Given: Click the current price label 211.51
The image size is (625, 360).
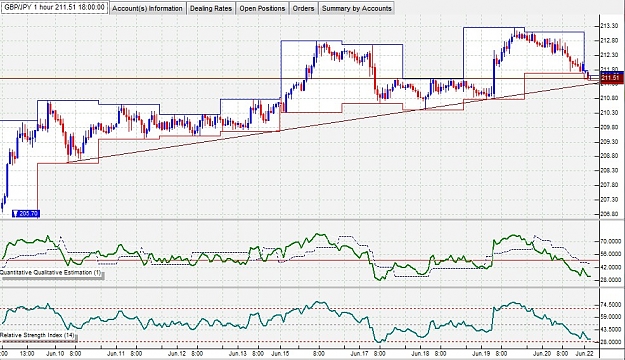Looking at the screenshot, I should point(611,78).
